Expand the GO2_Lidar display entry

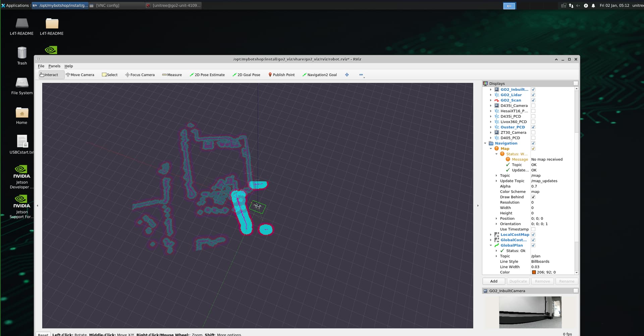click(491, 95)
